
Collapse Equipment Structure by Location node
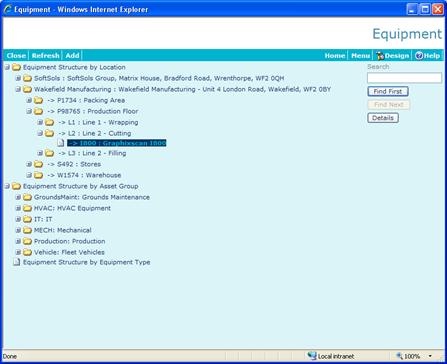(7, 67)
